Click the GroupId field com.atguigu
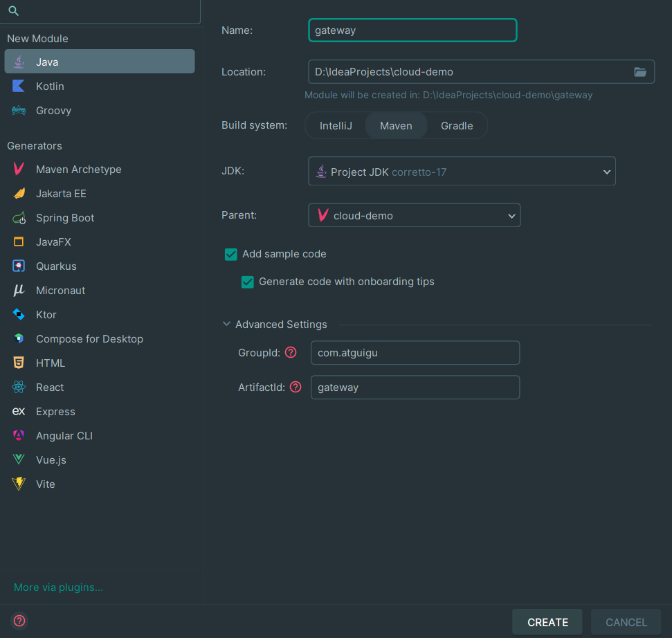672x638 pixels. click(x=415, y=353)
